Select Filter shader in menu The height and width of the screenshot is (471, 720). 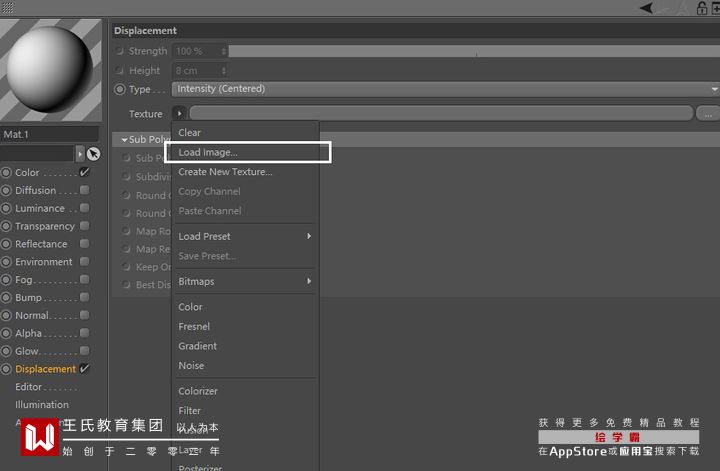[189, 410]
